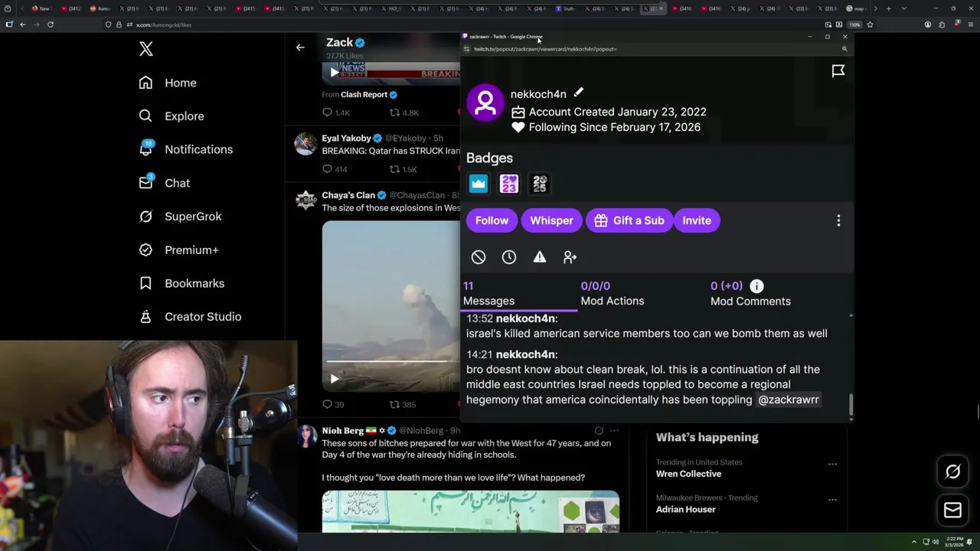Click the edit pencil beside nekkoch4n
The height and width of the screenshot is (551, 980).
click(579, 93)
